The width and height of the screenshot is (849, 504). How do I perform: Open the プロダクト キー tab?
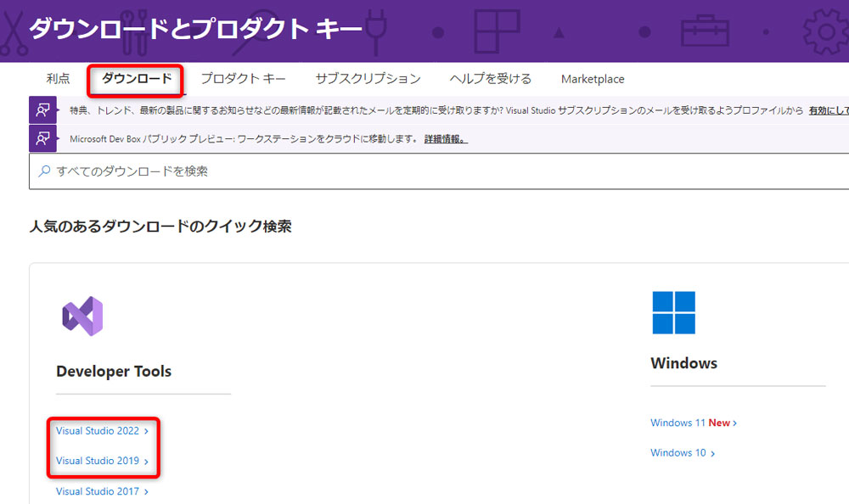coord(243,79)
